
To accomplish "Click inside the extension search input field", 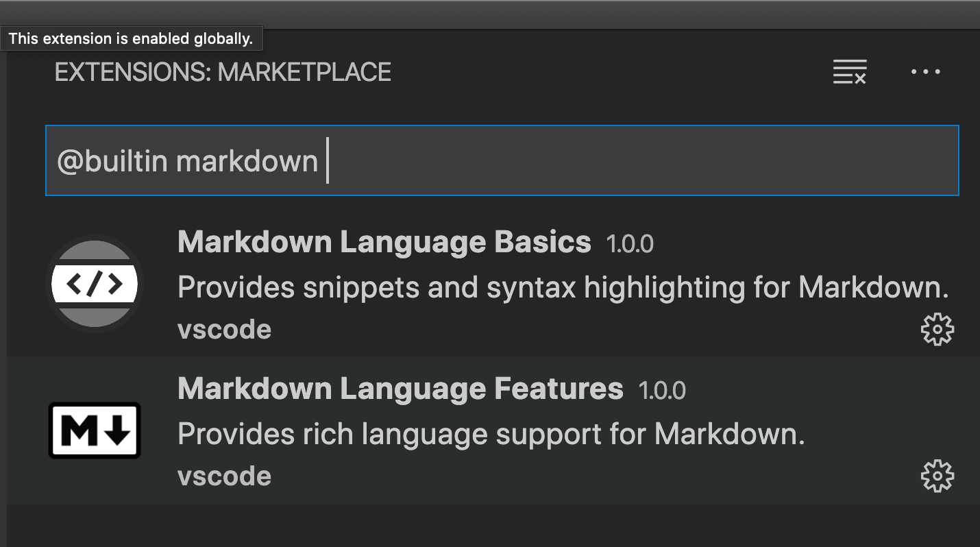I will pyautogui.click(x=480, y=160).
